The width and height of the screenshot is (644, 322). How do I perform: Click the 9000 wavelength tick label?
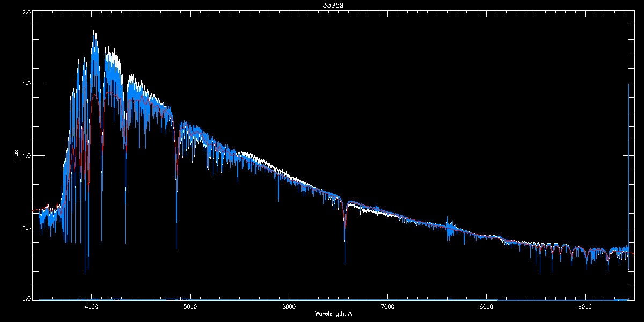pyautogui.click(x=585, y=307)
